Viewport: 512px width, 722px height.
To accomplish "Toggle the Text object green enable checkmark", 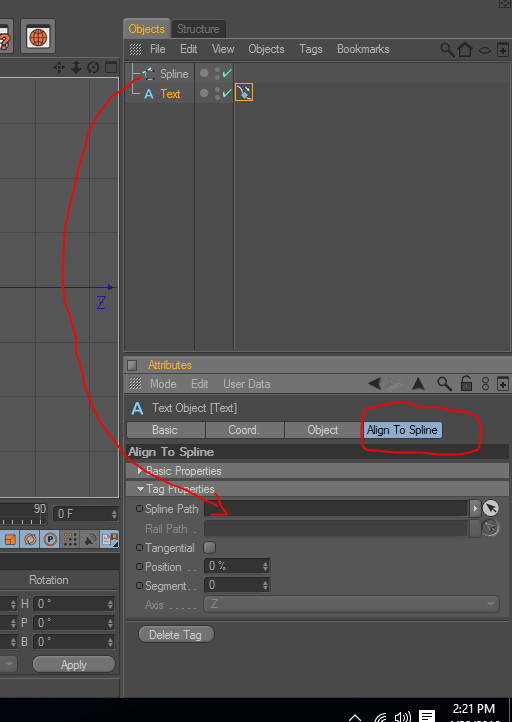I will point(227,93).
